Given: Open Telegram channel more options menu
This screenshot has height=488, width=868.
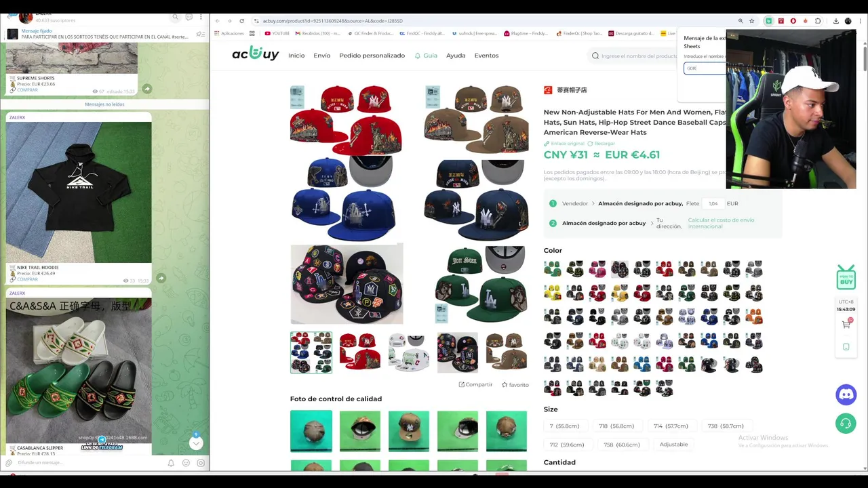Looking at the screenshot, I should (201, 17).
